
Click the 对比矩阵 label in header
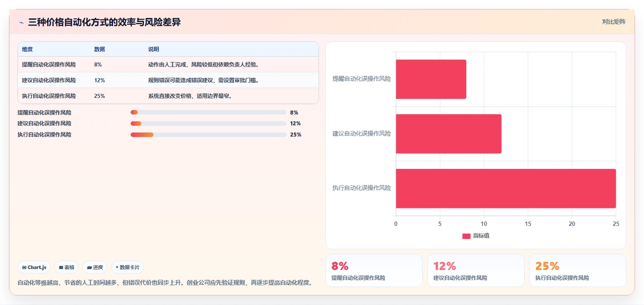click(x=613, y=22)
